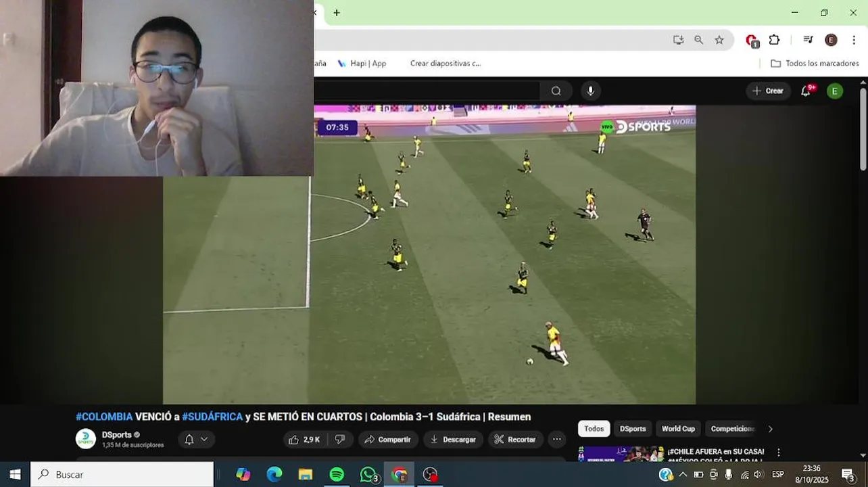Click the camera in-use tray icon

[714, 475]
